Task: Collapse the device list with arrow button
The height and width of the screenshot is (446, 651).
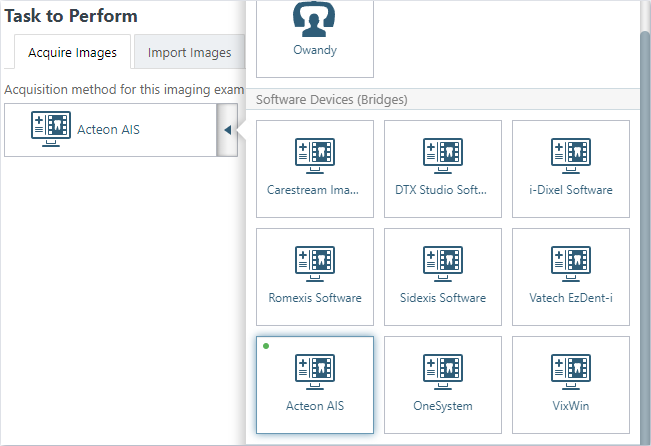Action: click(x=227, y=130)
